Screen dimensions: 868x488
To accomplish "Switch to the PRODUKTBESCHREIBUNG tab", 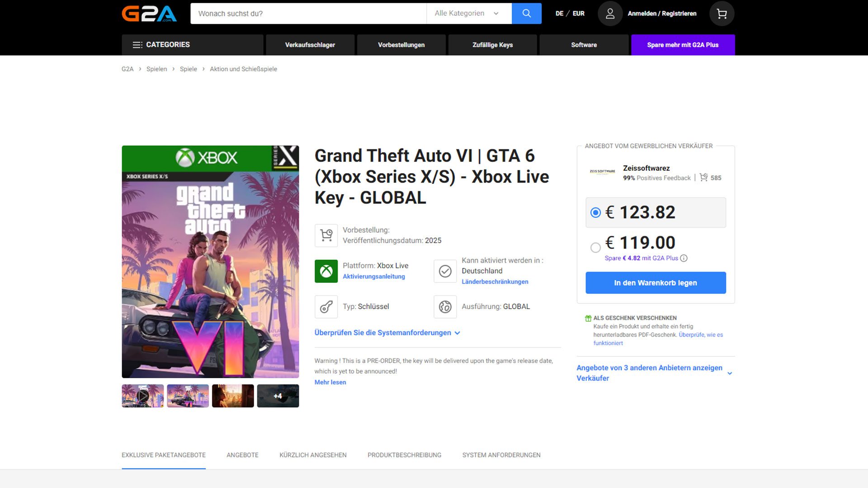I will 404,455.
